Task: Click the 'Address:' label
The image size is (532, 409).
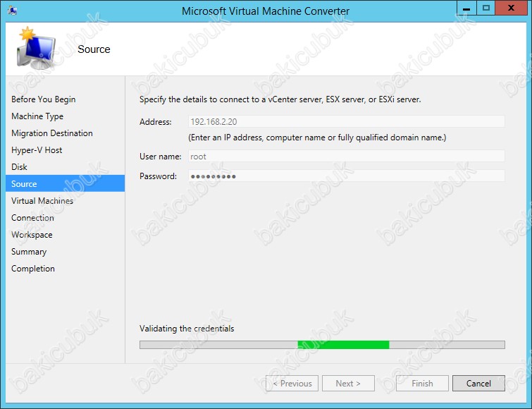Action: pos(156,122)
